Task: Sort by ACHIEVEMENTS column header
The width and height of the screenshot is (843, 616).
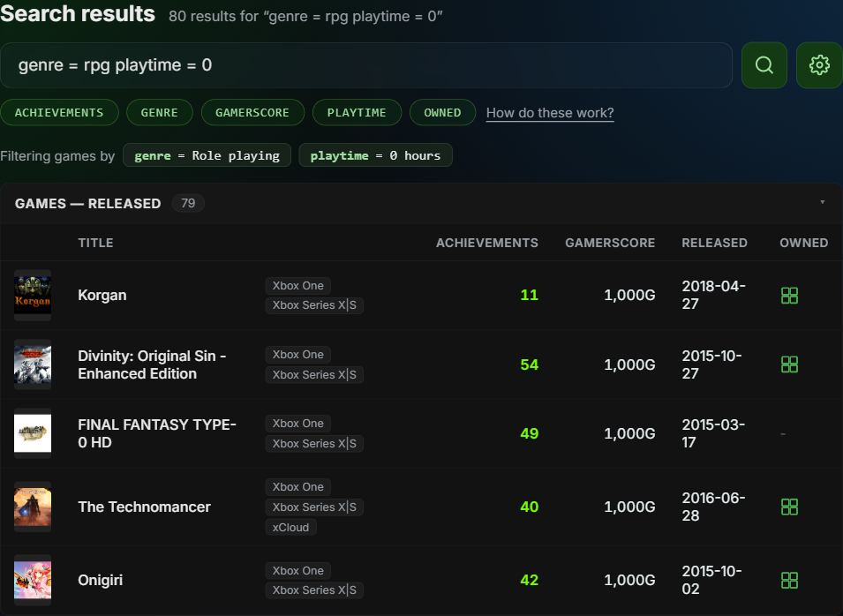Action: pyautogui.click(x=487, y=243)
